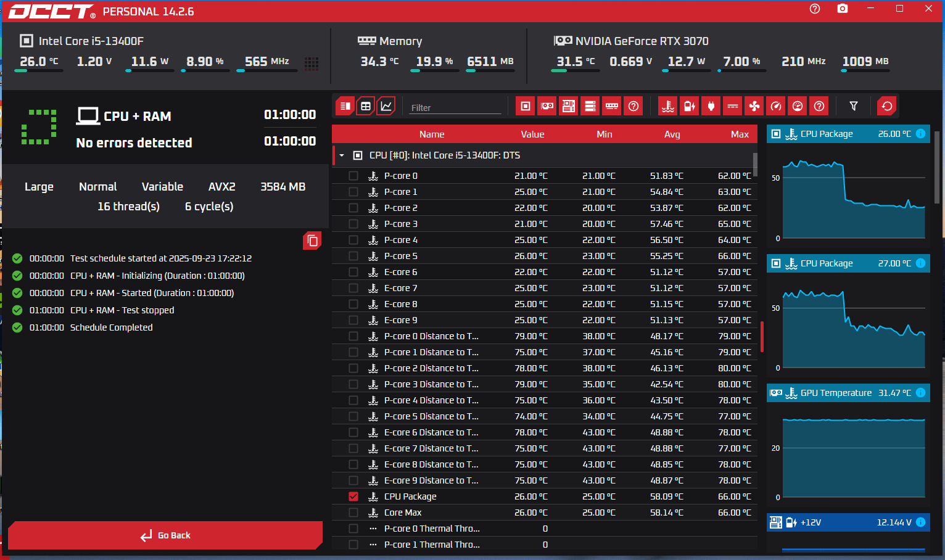Tick the E-core 9 temperature checkbox
The width and height of the screenshot is (945, 560).
point(353,320)
